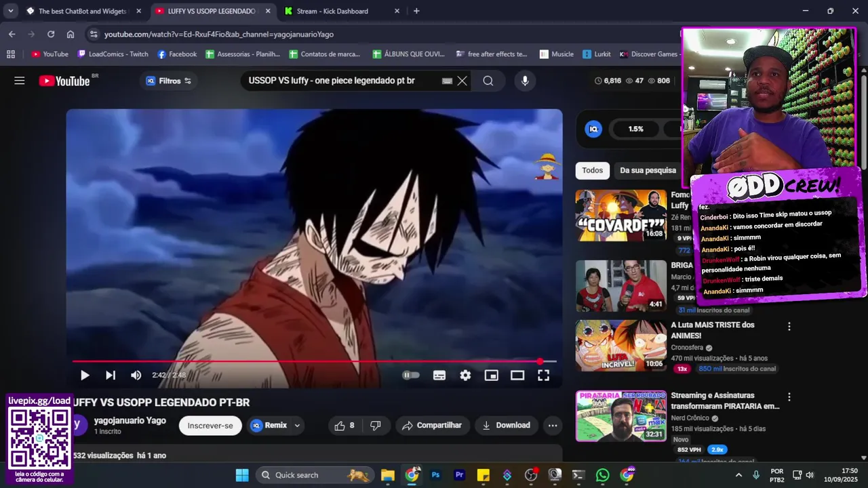
Task: Open the COVARDE video thumbnail
Action: 621,216
